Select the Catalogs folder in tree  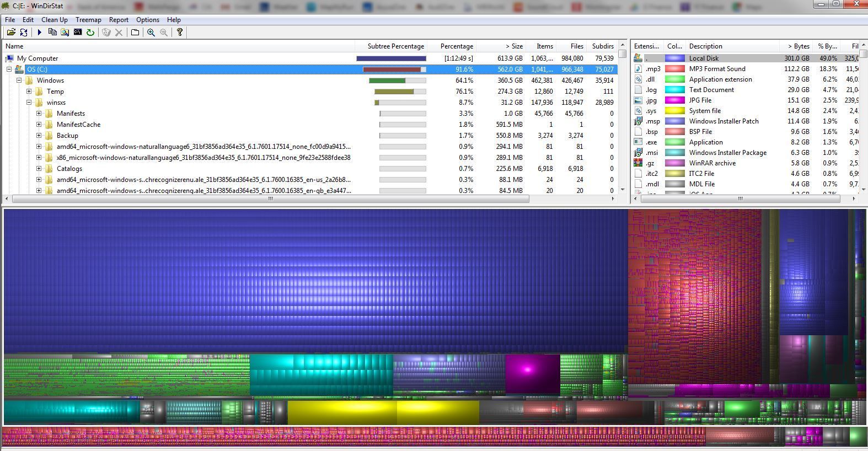pyautogui.click(x=69, y=169)
